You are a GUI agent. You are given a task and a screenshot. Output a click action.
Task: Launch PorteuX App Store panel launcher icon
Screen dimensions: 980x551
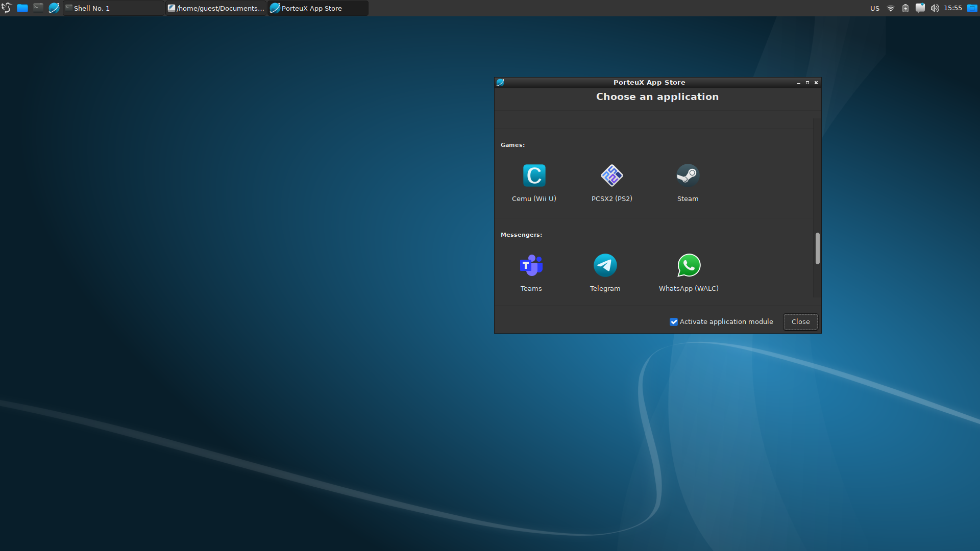click(x=54, y=8)
